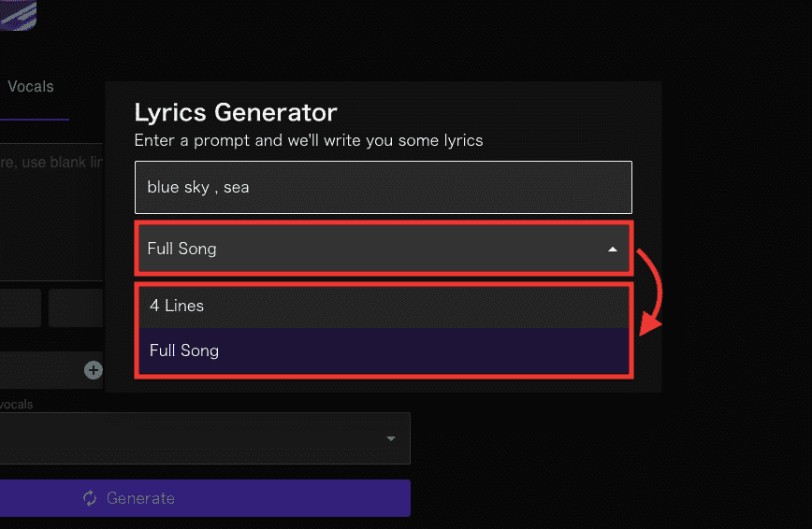
Task: Click the second blank box below lyrics area
Action: point(76,308)
